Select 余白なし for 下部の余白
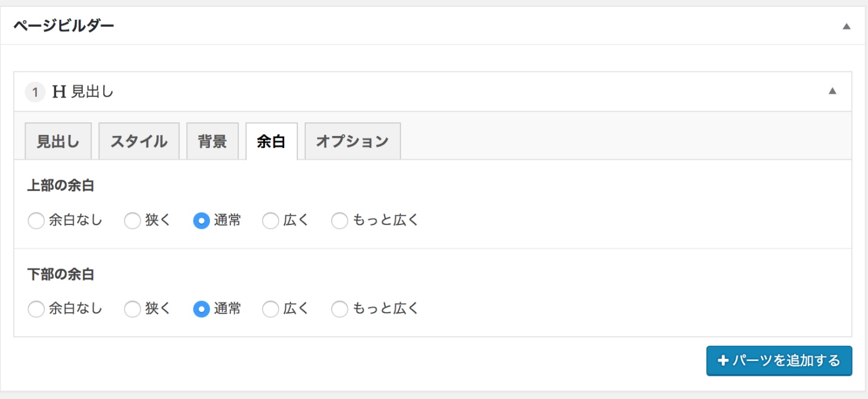 point(36,309)
